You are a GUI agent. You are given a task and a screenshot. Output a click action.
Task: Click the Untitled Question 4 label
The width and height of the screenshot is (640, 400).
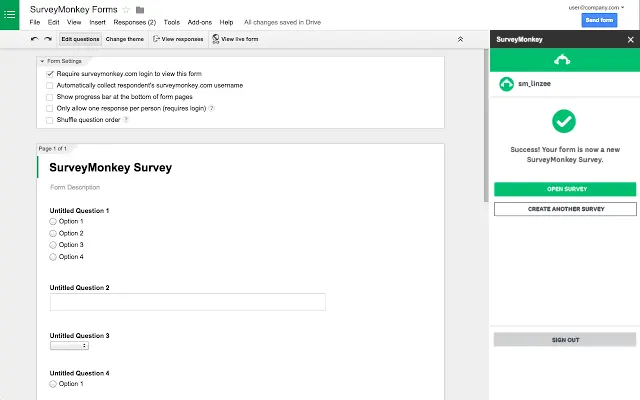pyautogui.click(x=79, y=373)
